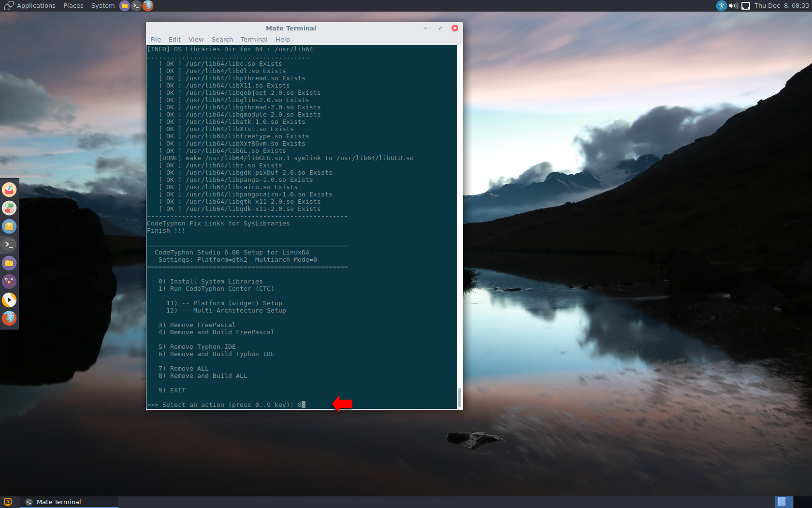Image resolution: width=812 pixels, height=508 pixels.
Task: Click the '/usr/lib64/libcairo.so Exists' line
Action: [228, 187]
